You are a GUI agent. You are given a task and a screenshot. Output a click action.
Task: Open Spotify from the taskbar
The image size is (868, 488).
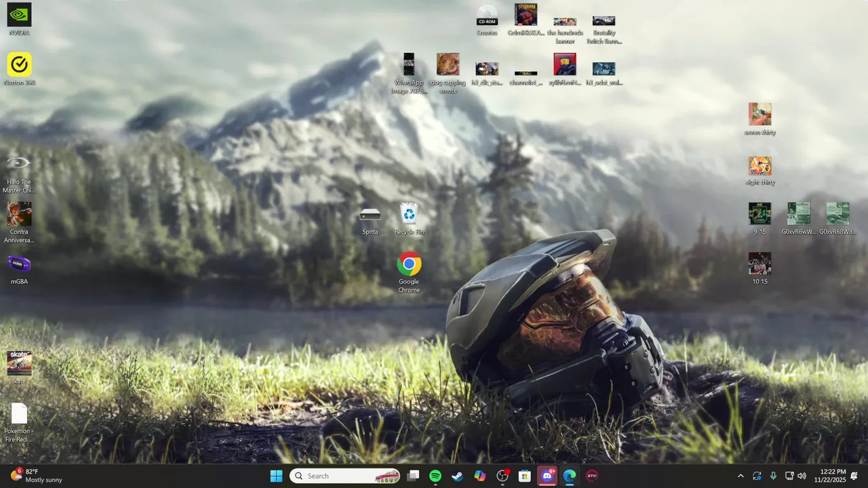coord(435,476)
